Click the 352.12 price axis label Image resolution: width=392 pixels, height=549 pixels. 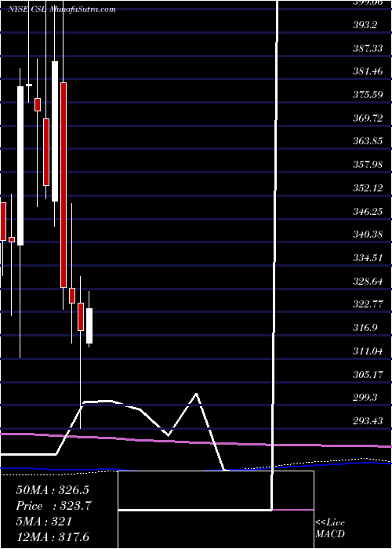click(x=368, y=188)
